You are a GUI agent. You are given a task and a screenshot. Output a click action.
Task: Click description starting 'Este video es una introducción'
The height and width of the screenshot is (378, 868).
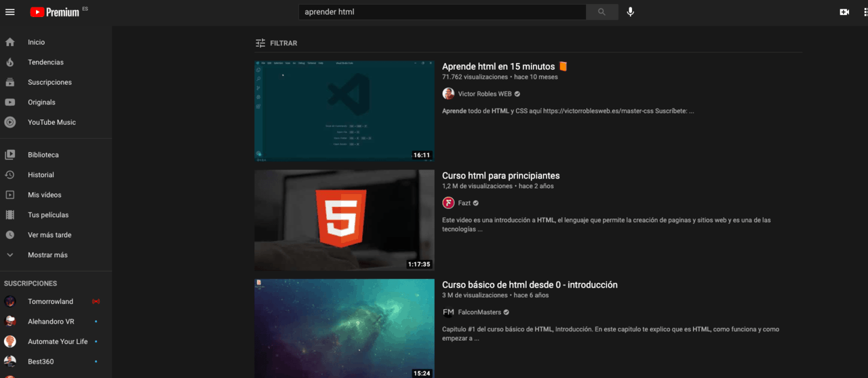pyautogui.click(x=606, y=225)
